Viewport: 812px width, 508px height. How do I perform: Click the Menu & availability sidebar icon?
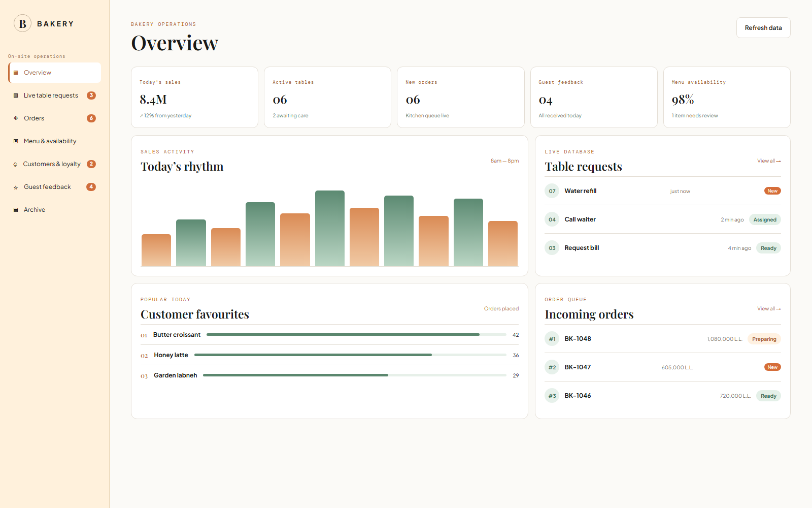pos(16,141)
